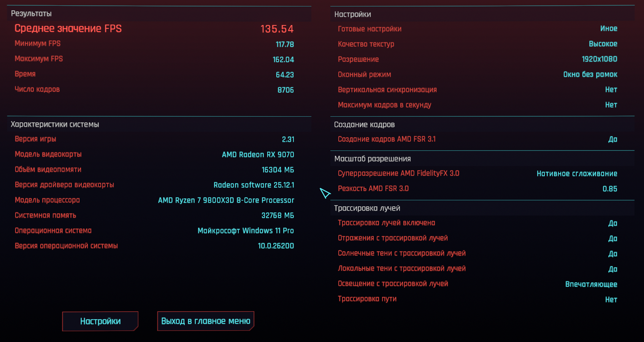Click the Солнечные тени с трассировкой лучей value Да

613,254
